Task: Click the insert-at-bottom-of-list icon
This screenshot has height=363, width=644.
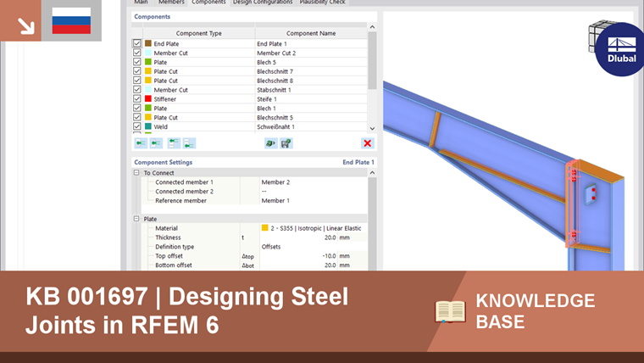Action: [x=189, y=143]
